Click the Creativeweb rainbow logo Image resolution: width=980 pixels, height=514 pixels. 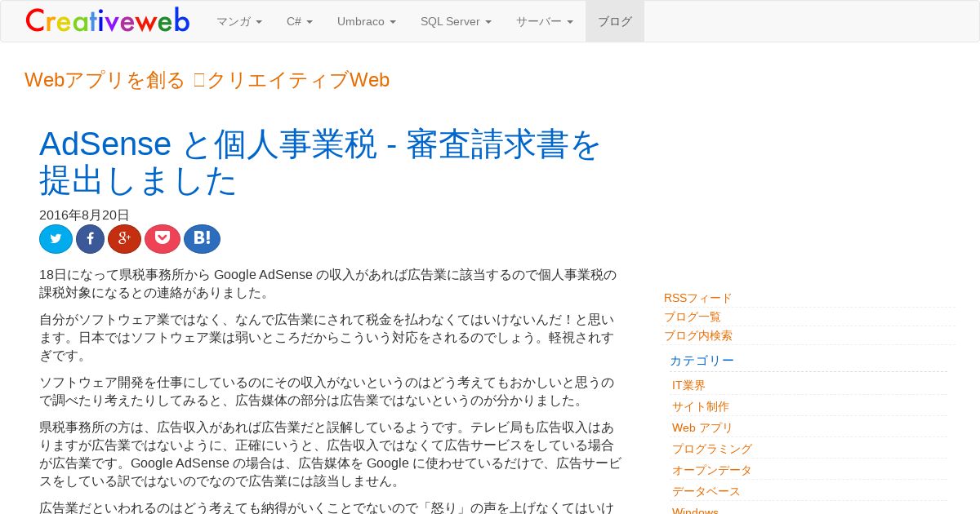click(108, 20)
